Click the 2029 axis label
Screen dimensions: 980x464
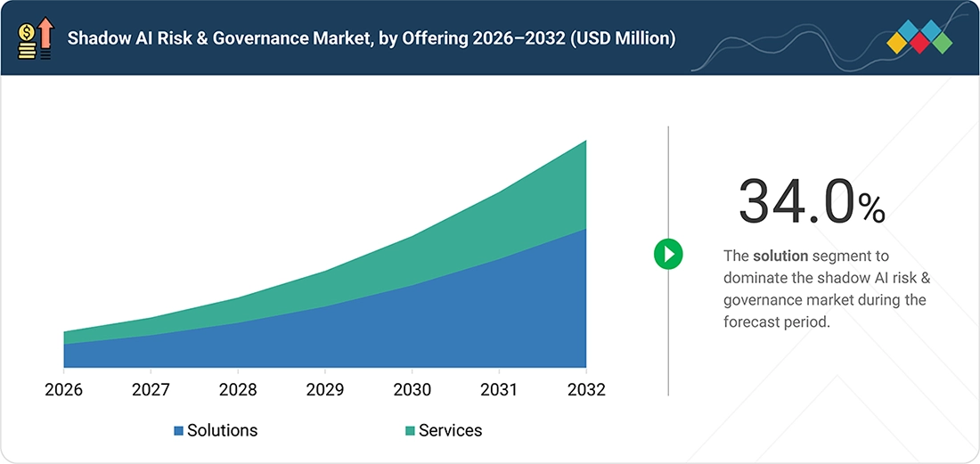[324, 390]
